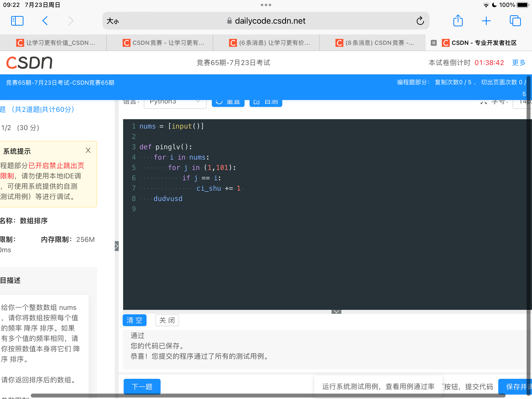Click the 清空 button
Screen dimensions: 532x399
tap(134, 320)
